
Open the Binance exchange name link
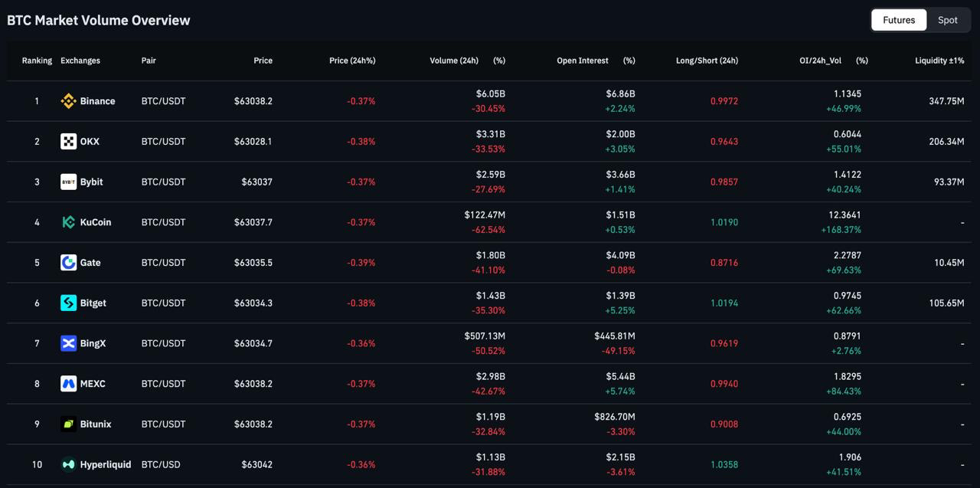(x=97, y=101)
